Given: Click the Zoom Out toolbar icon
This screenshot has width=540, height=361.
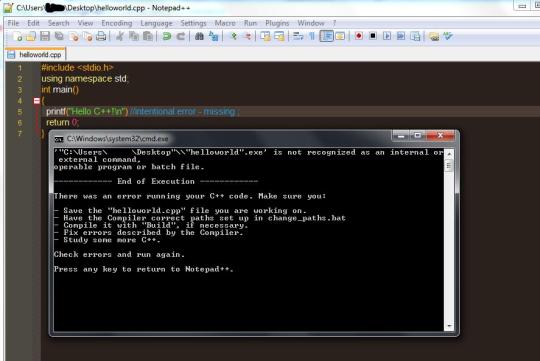Looking at the screenshot, I should pyautogui.click(x=248, y=36).
